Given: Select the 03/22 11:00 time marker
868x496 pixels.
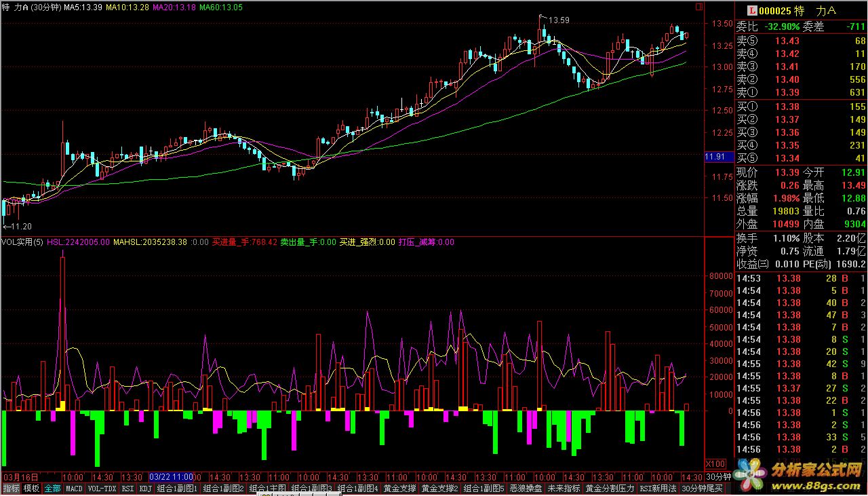Looking at the screenshot, I should [172, 477].
